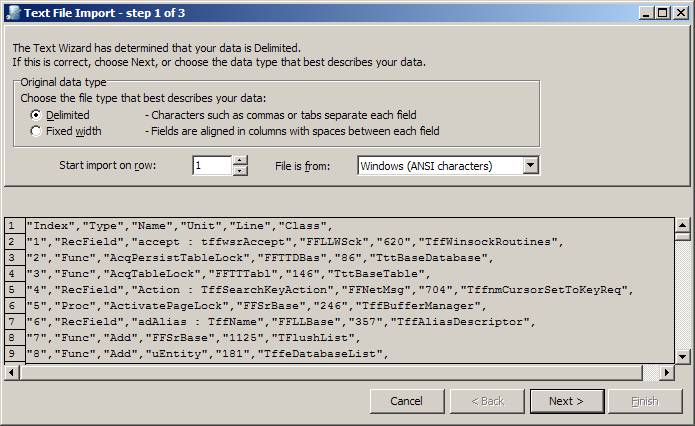Click the Start import on row field
This screenshot has height=426, width=695.
[211, 165]
